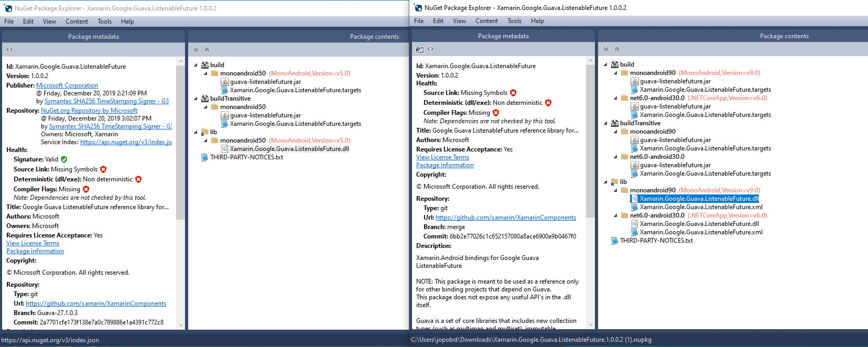
Task: Collapse the buildTransitive node in left window
Action: 196,99
